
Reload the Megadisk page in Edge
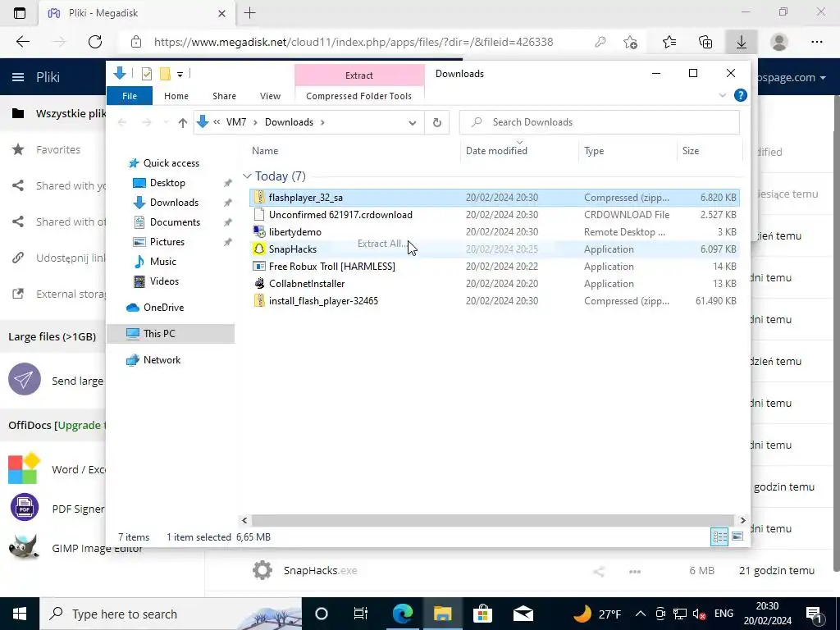95,42
